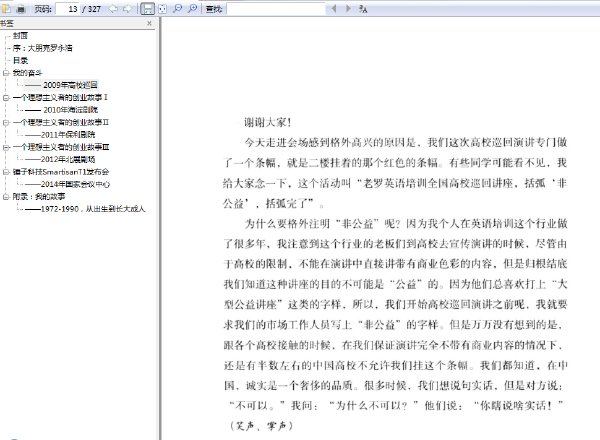
Task: Collapse 附录：我的故事 node
Action: click(6, 197)
